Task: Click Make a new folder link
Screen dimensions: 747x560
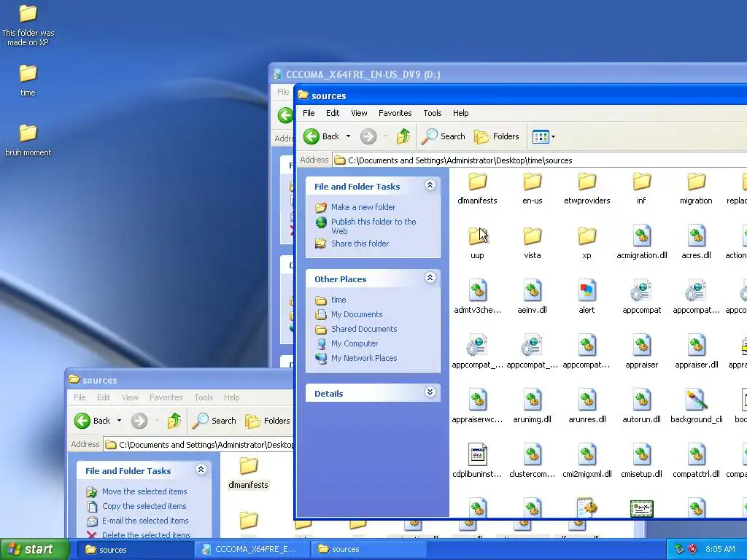Action: click(363, 207)
